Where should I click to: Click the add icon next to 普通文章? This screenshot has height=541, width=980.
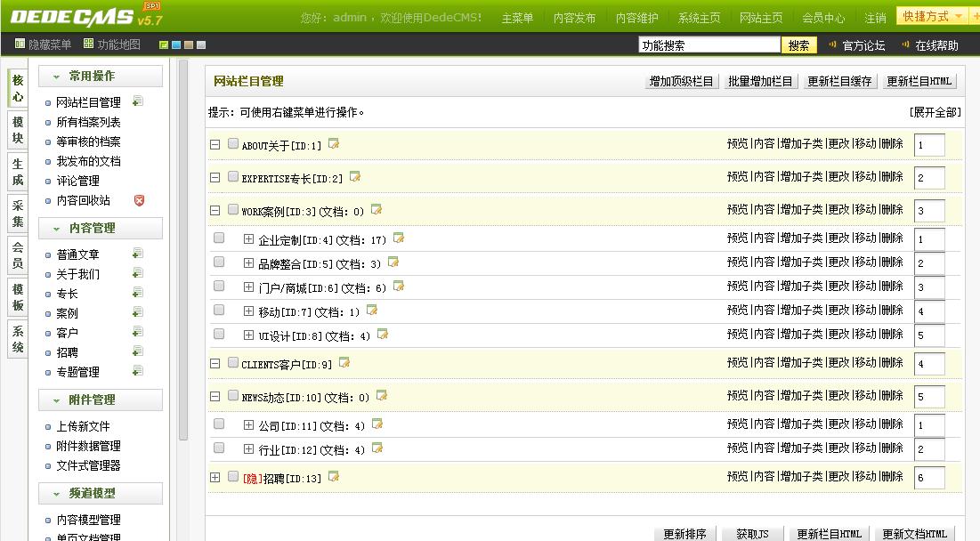click(x=138, y=254)
